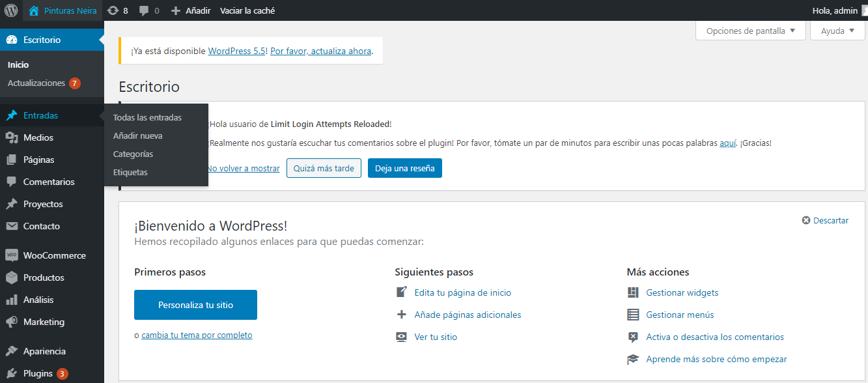Click the WooCommerce logo icon in the sidebar

click(x=12, y=255)
